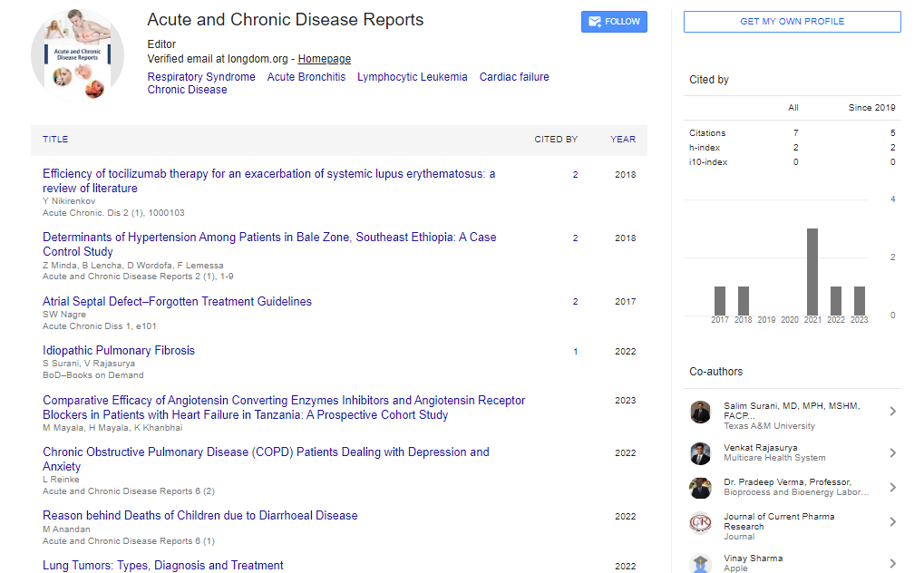Open the Idiopathic Pulmonary Fibrosis article

pyautogui.click(x=119, y=351)
